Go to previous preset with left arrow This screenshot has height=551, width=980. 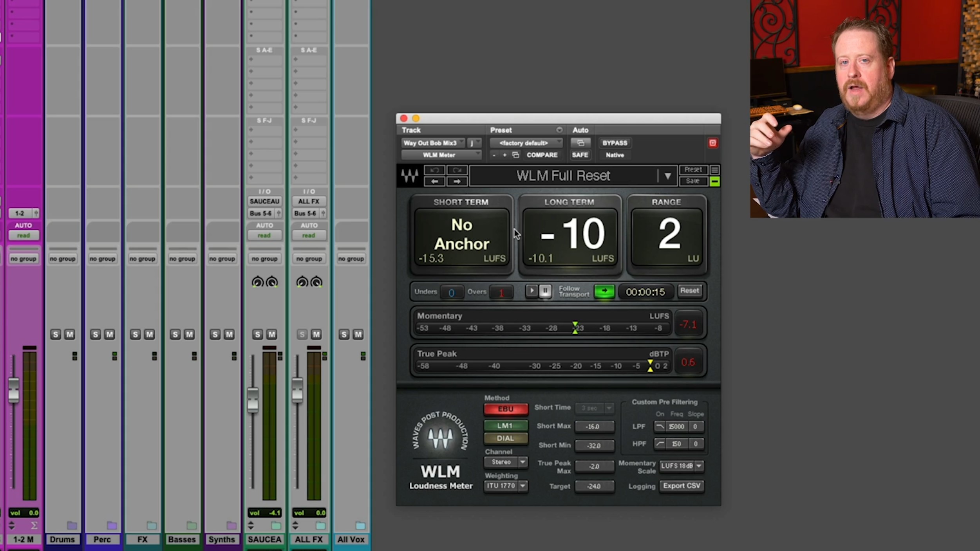coord(434,181)
